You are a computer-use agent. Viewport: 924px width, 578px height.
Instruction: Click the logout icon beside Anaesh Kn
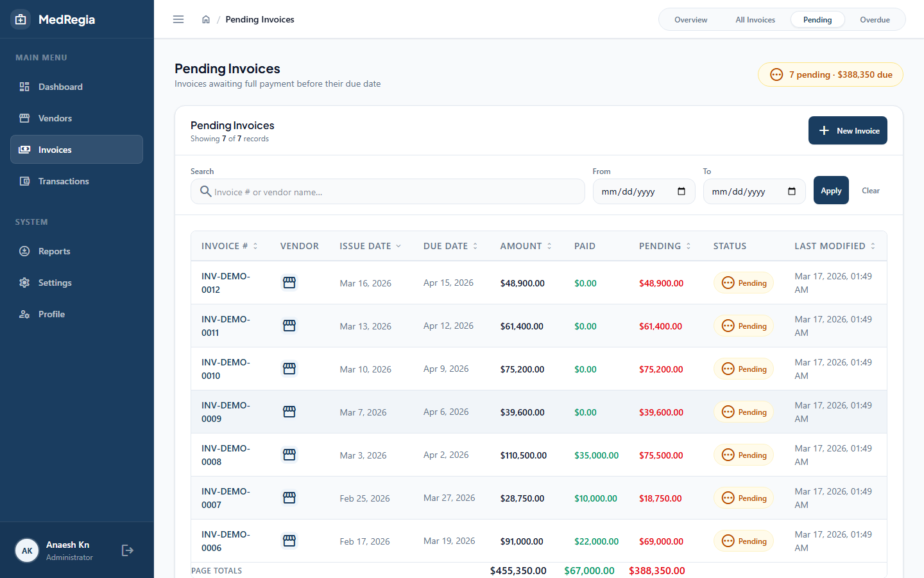tap(128, 550)
